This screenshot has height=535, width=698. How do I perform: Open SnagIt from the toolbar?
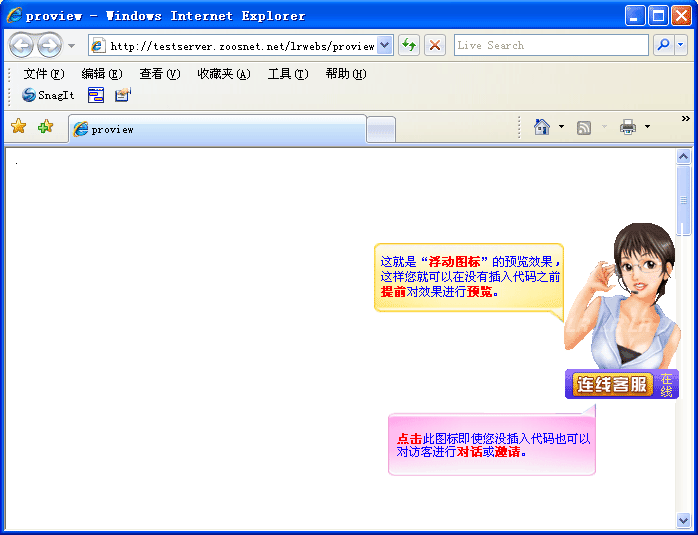coord(48,95)
